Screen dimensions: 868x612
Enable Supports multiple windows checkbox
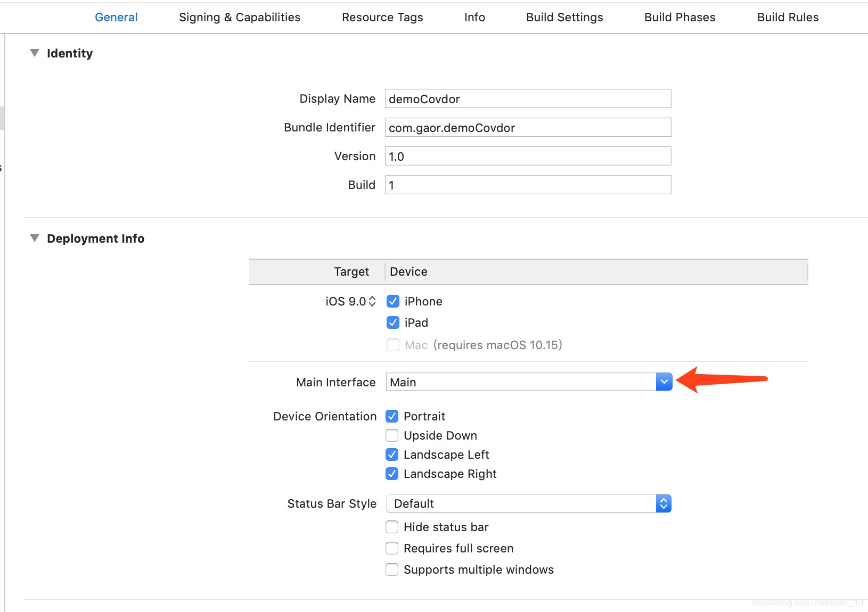click(x=392, y=569)
